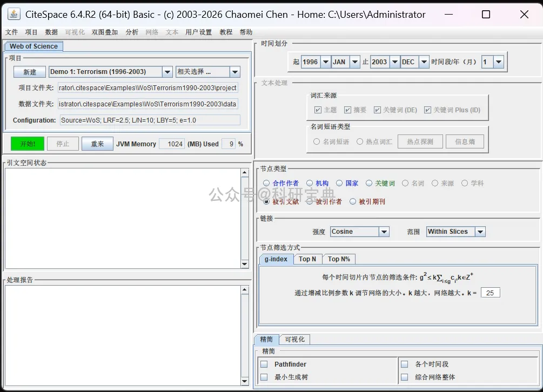Maximize the CiteSpace window
Screen dimensions: 543x392
pyautogui.click(x=486, y=14)
